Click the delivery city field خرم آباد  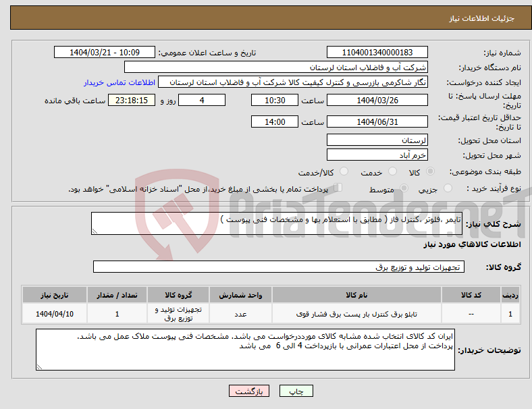click(377, 155)
